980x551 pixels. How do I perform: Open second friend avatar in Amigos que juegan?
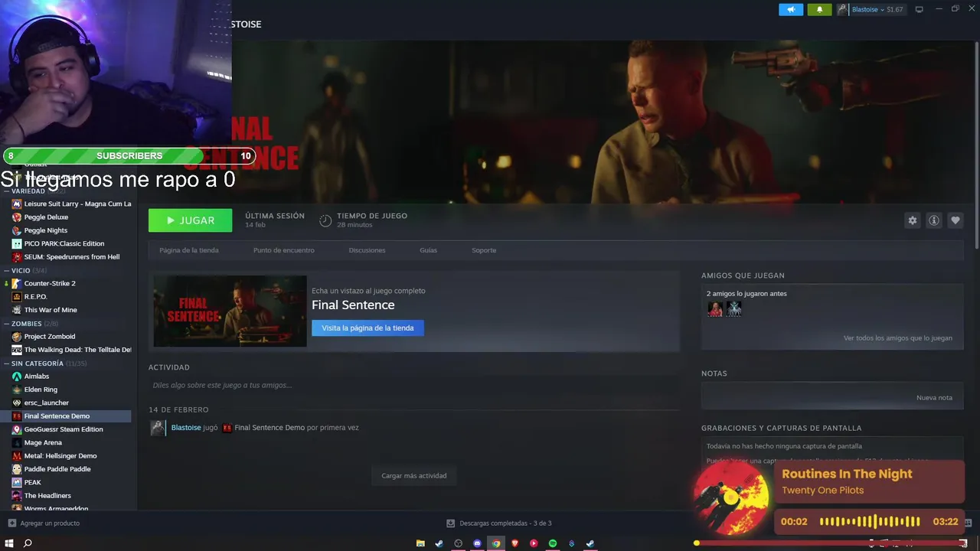[733, 308]
